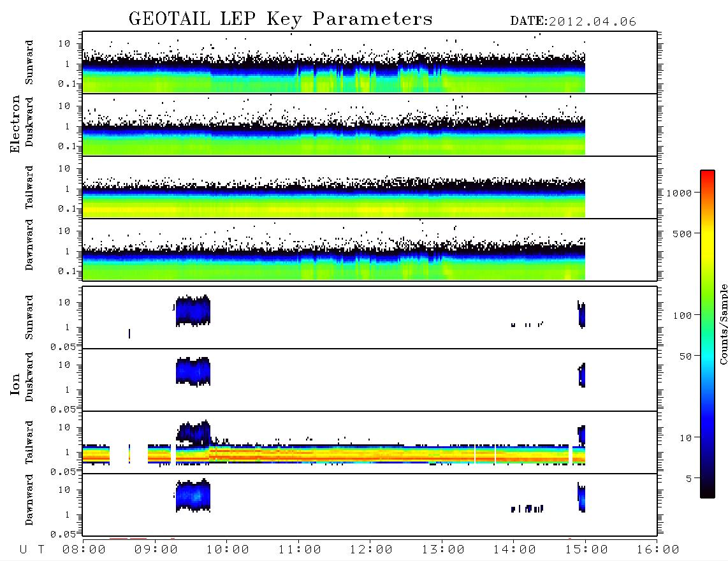The height and width of the screenshot is (561, 728).
Task: Click the DATE:2012.04.06 label
Action: [573, 22]
